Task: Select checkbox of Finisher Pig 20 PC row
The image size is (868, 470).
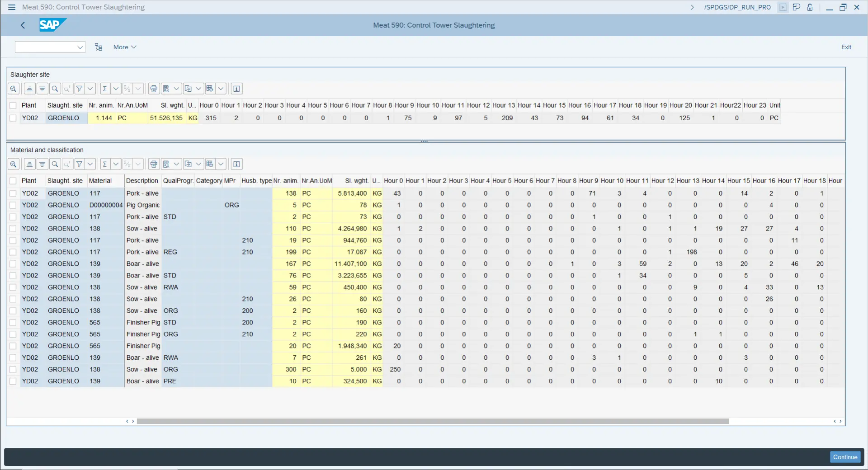Action: pyautogui.click(x=13, y=346)
